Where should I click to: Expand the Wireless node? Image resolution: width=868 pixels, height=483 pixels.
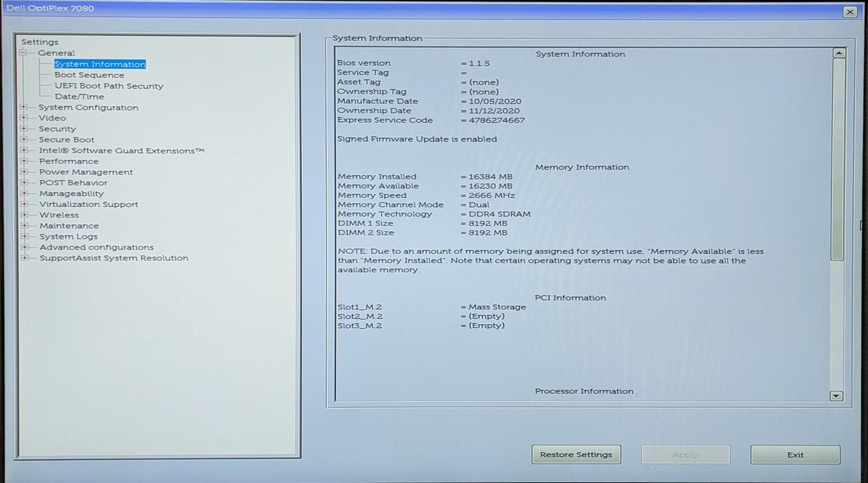(x=24, y=215)
